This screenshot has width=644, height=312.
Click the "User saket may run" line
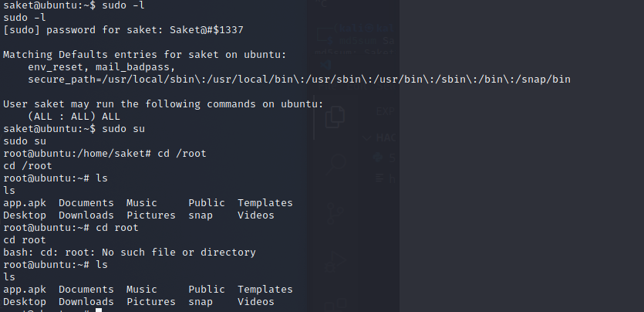pyautogui.click(x=164, y=104)
